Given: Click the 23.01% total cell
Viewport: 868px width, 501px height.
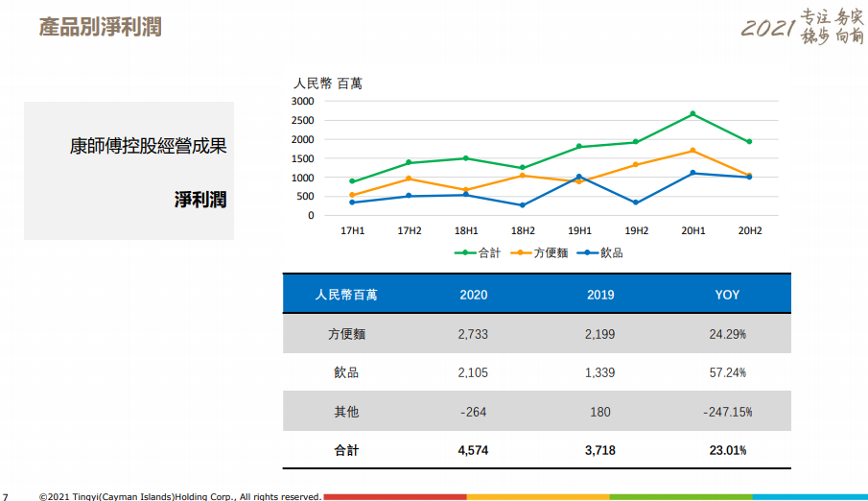Looking at the screenshot, I should coord(727,450).
